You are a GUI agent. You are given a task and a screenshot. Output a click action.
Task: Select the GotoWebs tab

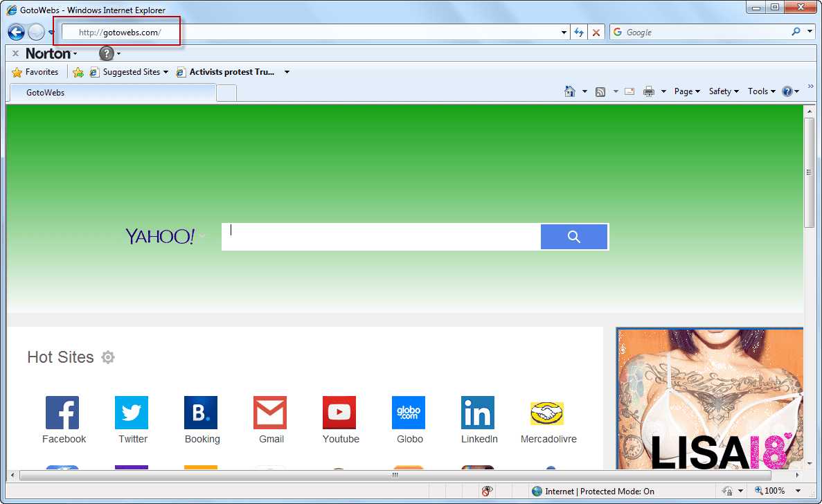(113, 93)
